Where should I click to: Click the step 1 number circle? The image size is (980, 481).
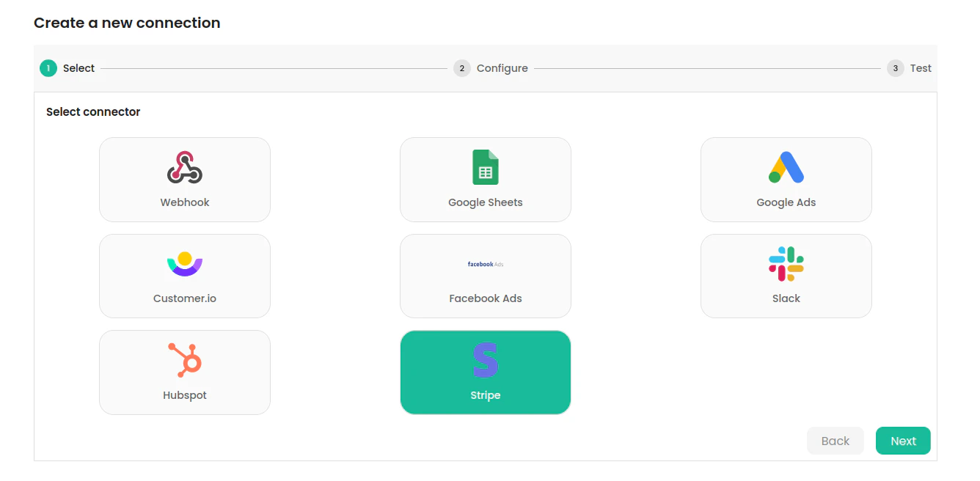(48, 68)
